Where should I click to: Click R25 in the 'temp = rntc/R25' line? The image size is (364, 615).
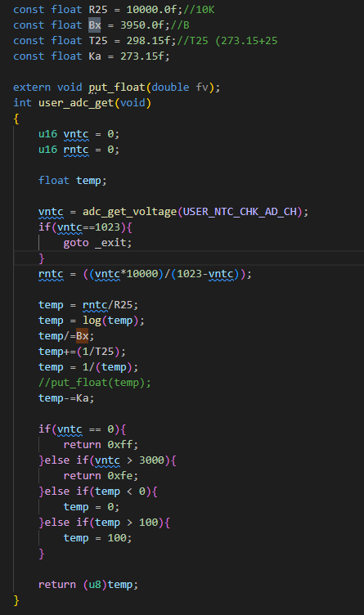[x=124, y=305]
